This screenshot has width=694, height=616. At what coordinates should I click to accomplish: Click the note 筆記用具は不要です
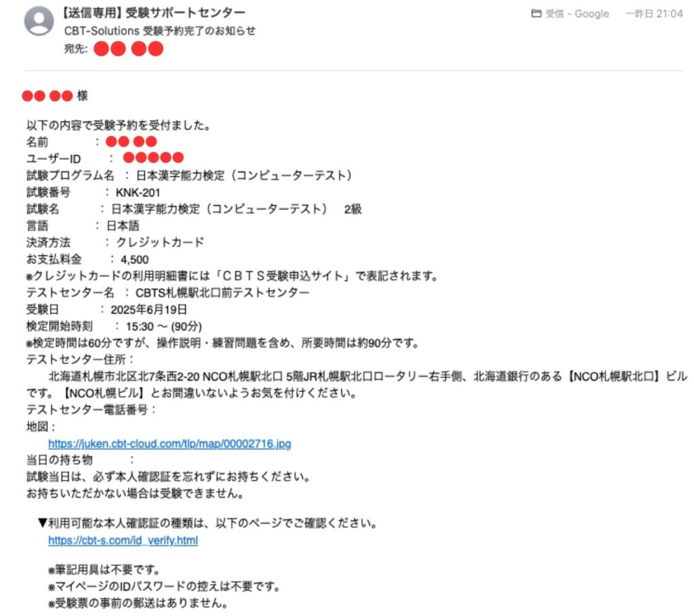click(104, 569)
